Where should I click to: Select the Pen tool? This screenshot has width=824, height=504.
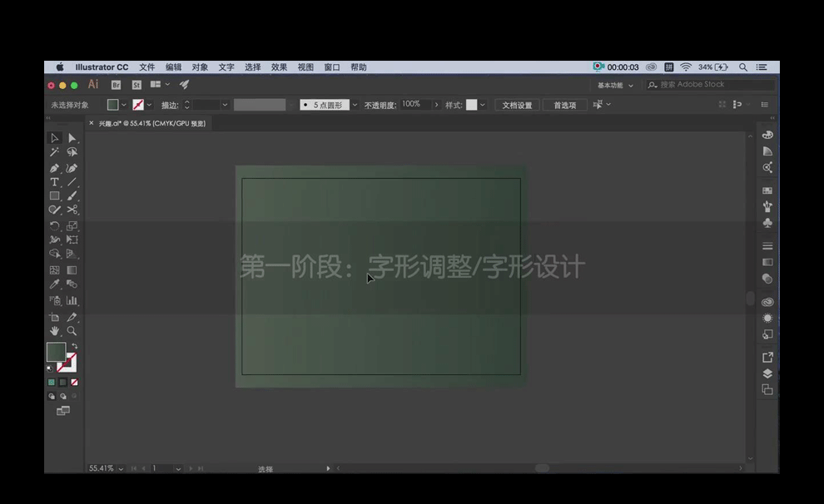(54, 168)
